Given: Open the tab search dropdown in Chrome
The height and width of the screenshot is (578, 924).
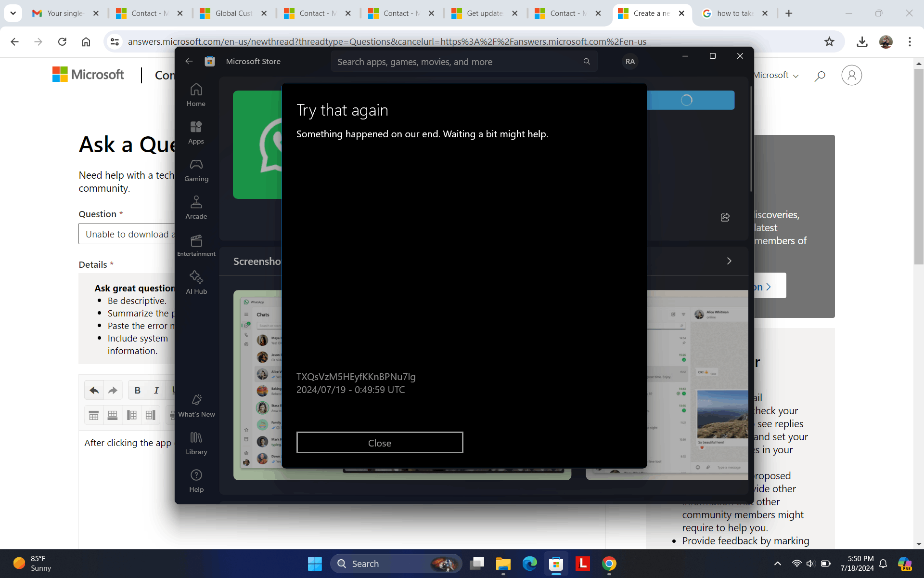Looking at the screenshot, I should 13,13.
